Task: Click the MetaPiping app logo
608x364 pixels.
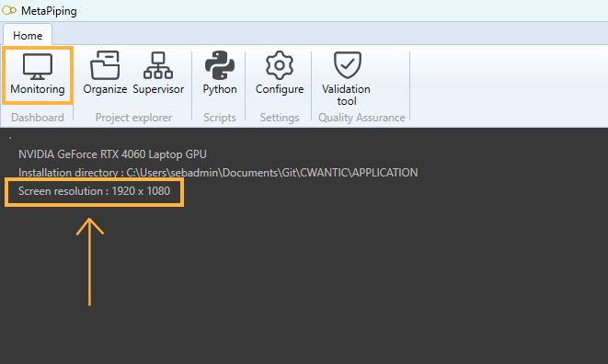Action: pyautogui.click(x=9, y=10)
